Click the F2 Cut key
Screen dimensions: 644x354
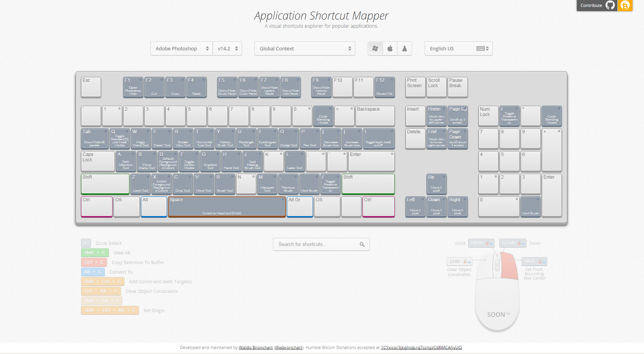click(154, 87)
